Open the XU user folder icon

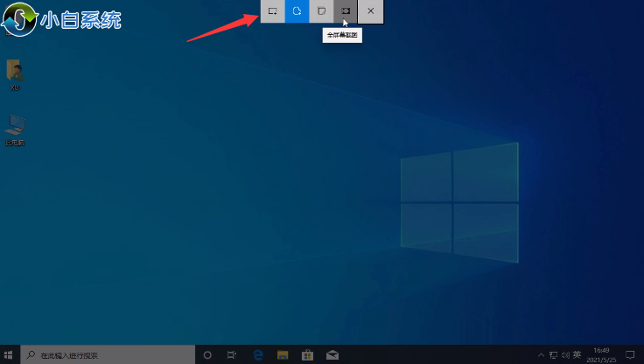(15, 74)
